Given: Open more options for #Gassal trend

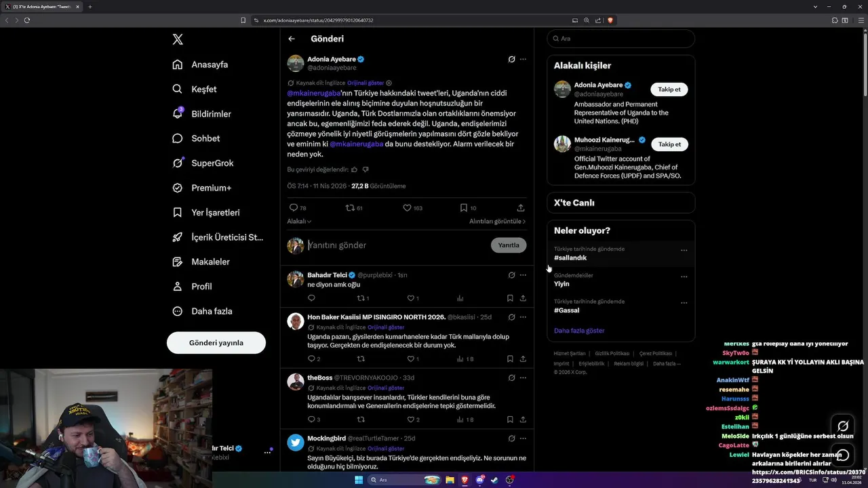Looking at the screenshot, I should pos(684,303).
